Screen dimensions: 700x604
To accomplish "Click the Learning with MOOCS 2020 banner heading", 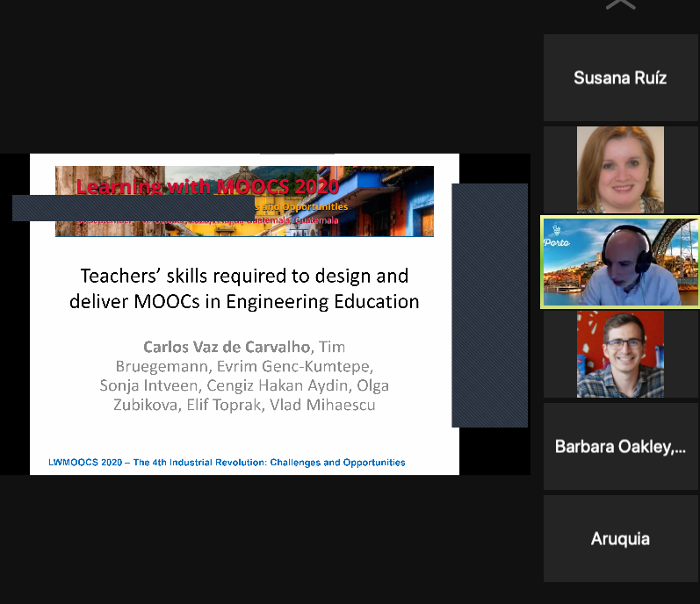I will tap(207, 186).
